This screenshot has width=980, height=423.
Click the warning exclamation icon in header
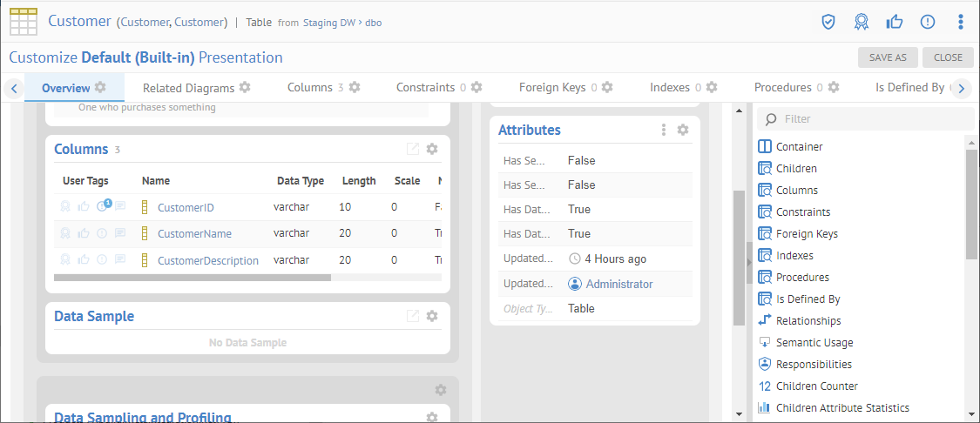coord(927,22)
